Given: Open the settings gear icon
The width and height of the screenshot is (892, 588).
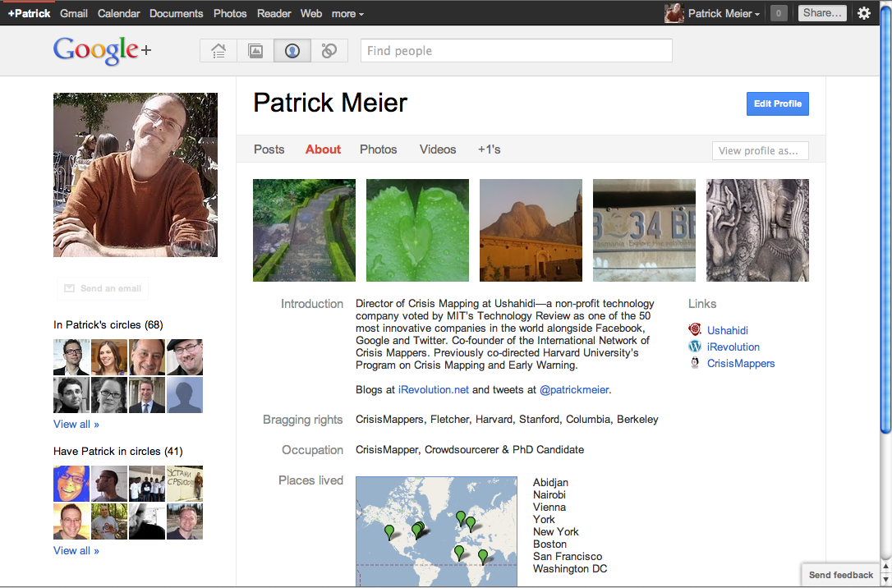Looking at the screenshot, I should (x=864, y=13).
